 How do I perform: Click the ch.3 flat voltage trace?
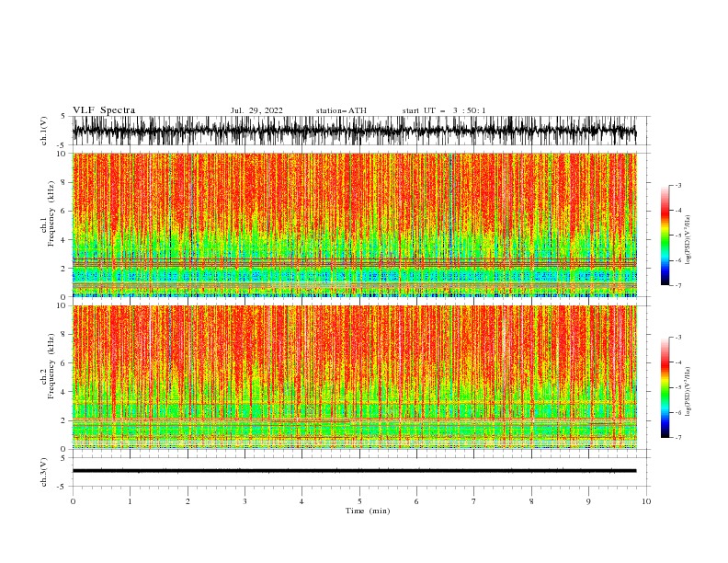pos(354,471)
